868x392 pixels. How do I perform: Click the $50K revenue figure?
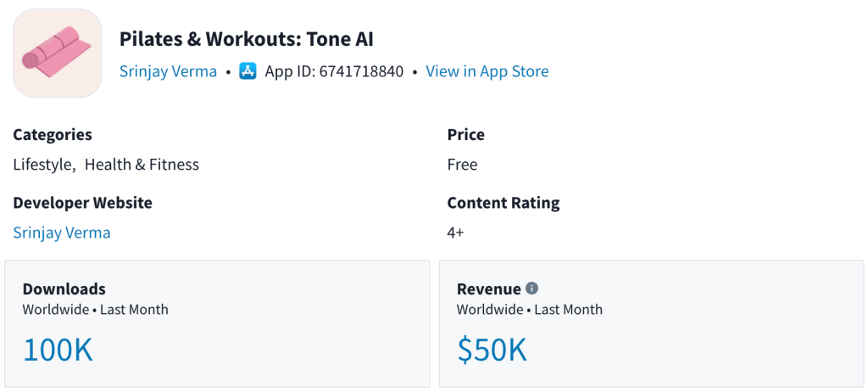492,350
